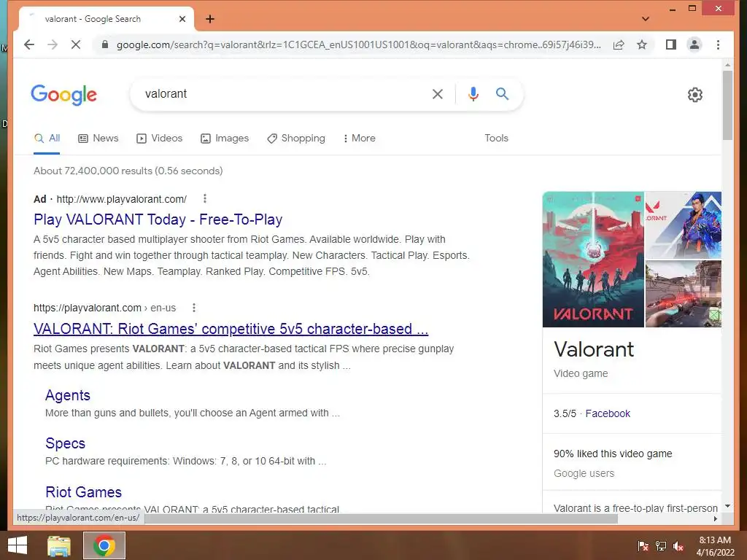Click the Valorant gameplay screenshot thumbnail
Screen dimensions: 747x560
(683, 294)
